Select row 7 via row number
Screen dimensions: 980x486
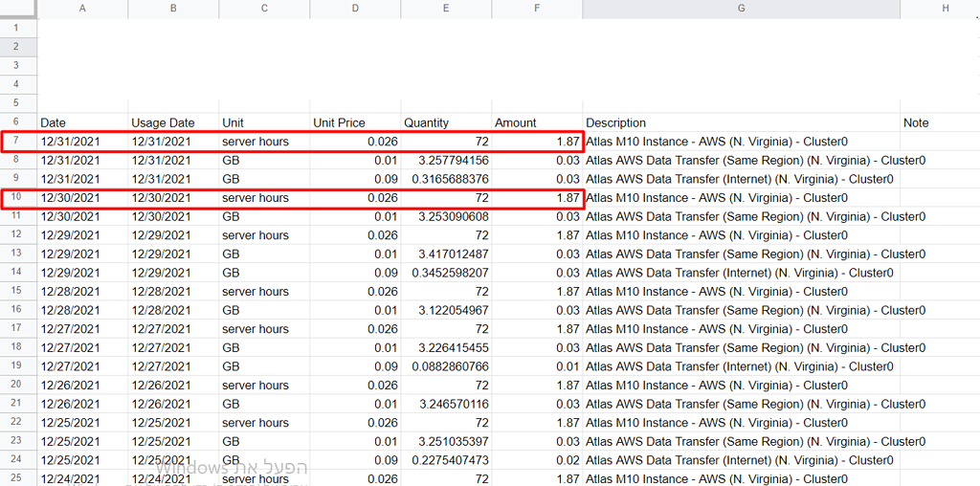tap(16, 142)
